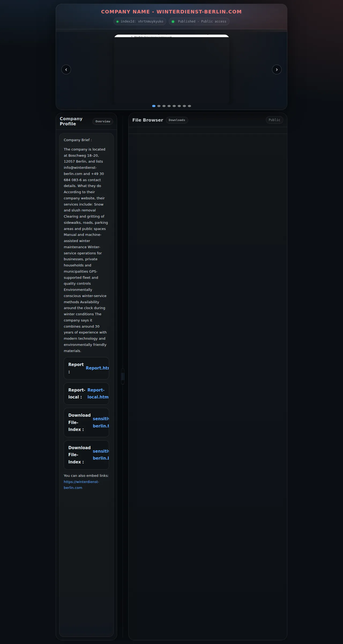Download the first sensitive file-index link
This screenshot has height=644, width=343.
(101, 422)
